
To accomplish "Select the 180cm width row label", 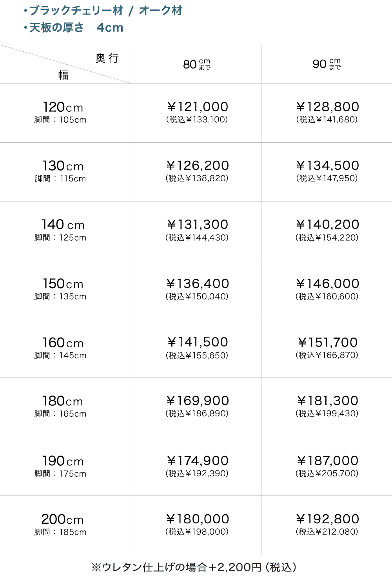I will point(63,401).
